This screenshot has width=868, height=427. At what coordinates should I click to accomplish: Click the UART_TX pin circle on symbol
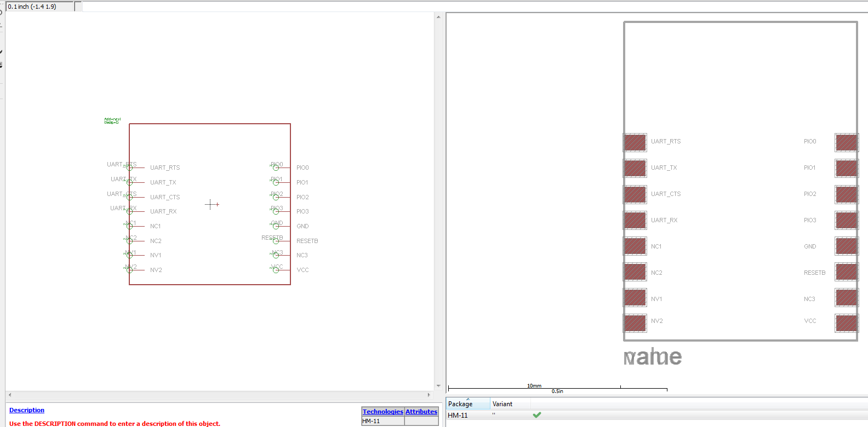130,182
